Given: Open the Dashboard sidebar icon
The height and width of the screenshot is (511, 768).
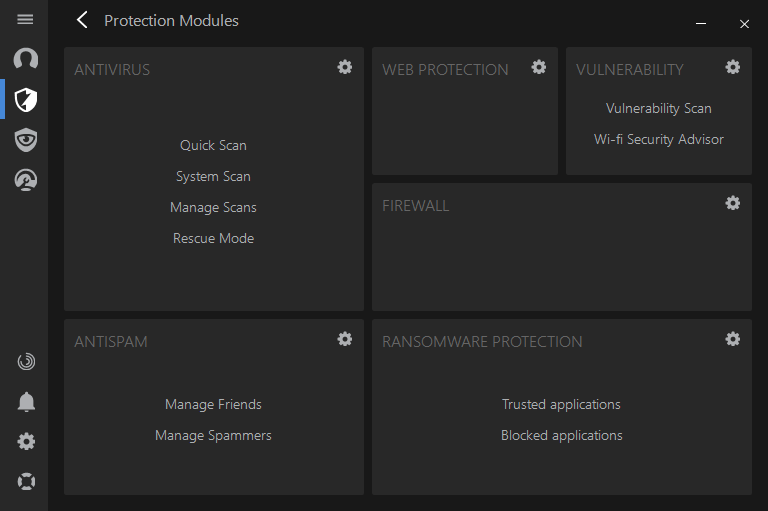Looking at the screenshot, I should click(x=25, y=59).
